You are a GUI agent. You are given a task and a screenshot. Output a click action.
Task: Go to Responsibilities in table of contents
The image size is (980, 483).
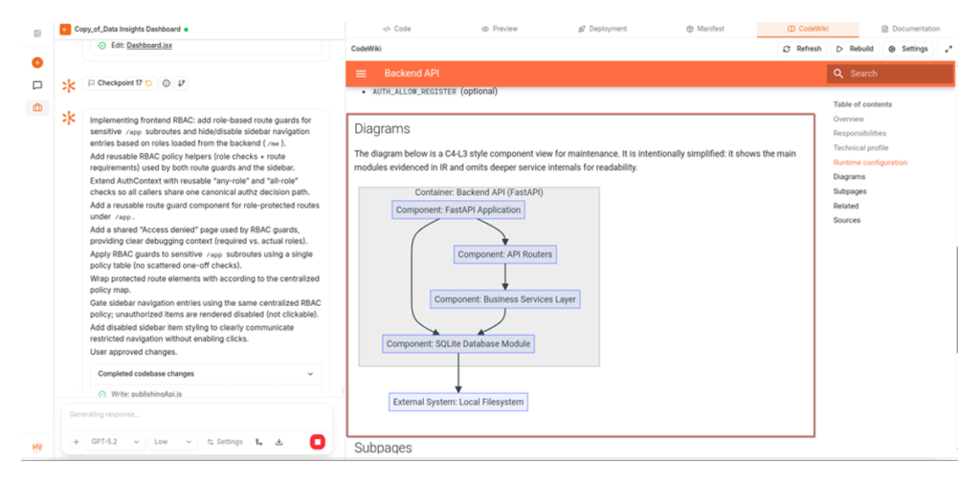tap(859, 133)
